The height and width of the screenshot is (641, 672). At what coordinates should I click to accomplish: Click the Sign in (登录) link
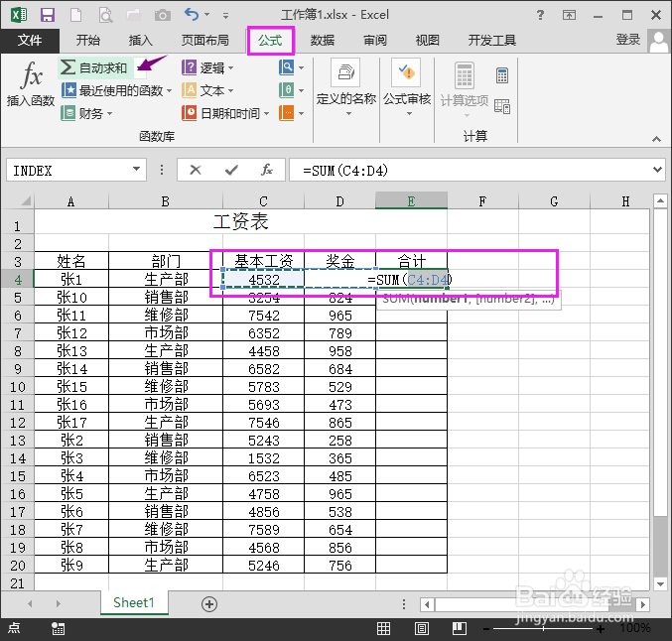[x=628, y=40]
